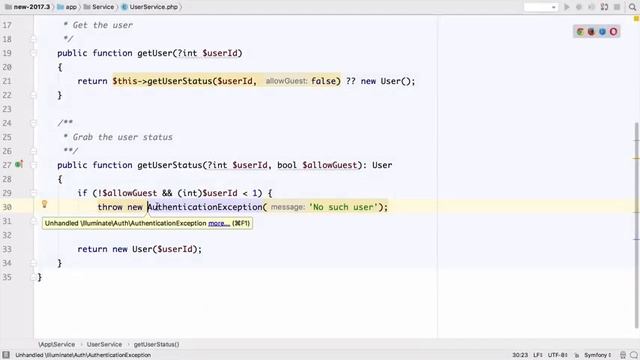Click Run with Coverage icon in toolbar
The image size is (640, 360).
(591, 7)
